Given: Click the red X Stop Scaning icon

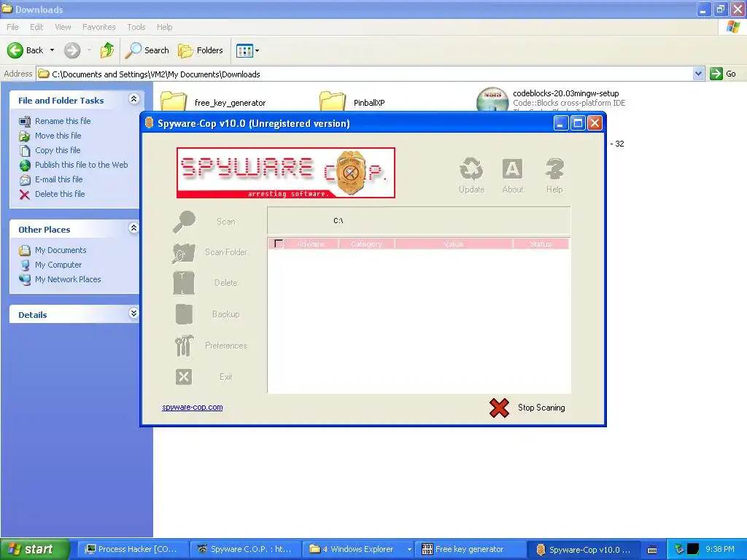Looking at the screenshot, I should coord(499,408).
